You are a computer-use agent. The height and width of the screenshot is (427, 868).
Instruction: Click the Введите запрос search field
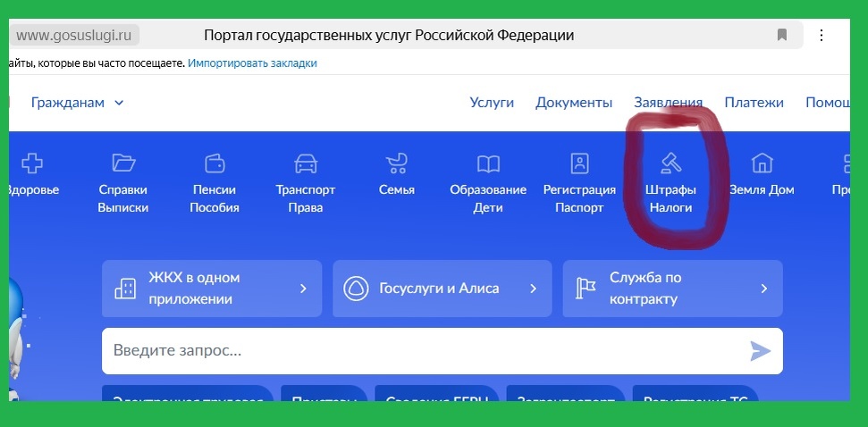[442, 351]
